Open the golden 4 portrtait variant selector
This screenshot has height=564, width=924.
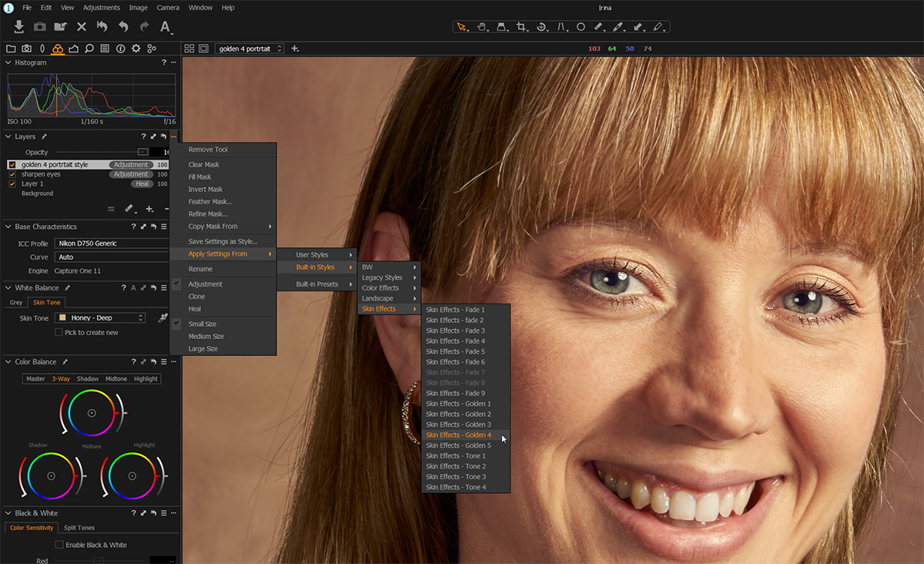(249, 49)
